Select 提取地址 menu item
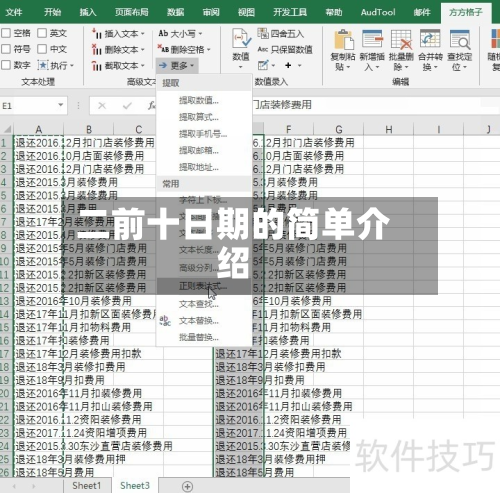Screen dimensions: 500x493 click(203, 167)
